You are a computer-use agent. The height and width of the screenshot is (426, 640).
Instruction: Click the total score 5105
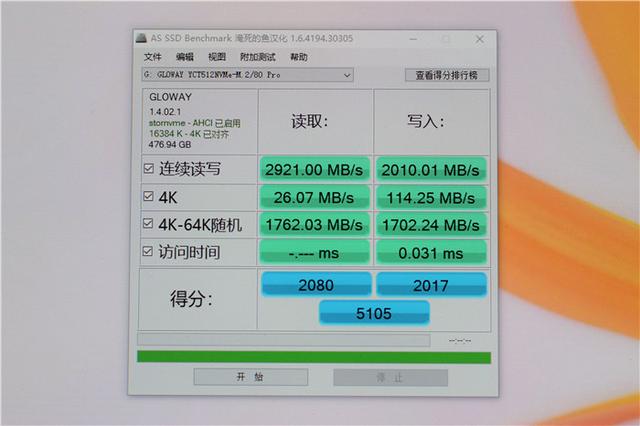[x=374, y=313]
